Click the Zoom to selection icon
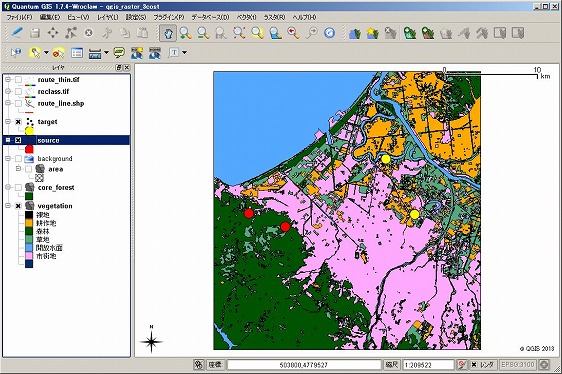Image resolution: width=562 pixels, height=374 pixels. 257,33
